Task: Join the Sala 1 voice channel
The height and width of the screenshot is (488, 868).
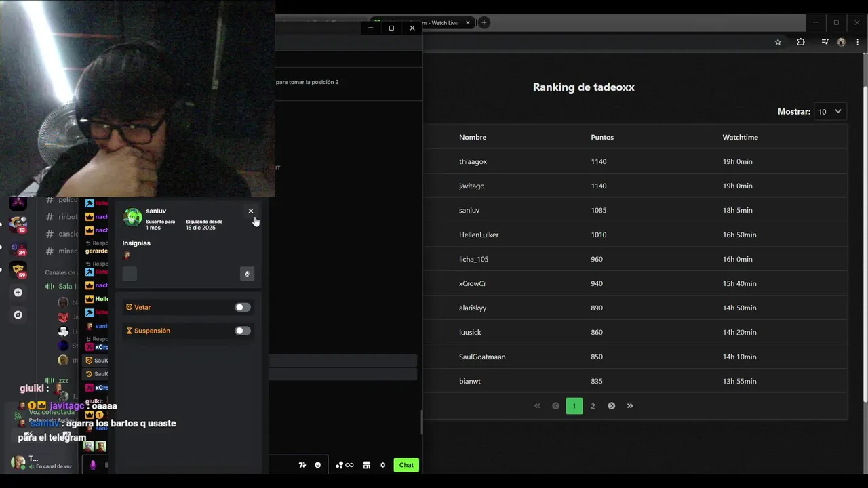Action: (61, 286)
